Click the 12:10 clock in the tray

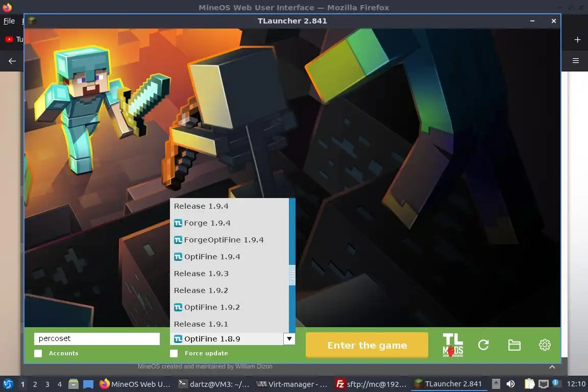tap(576, 384)
